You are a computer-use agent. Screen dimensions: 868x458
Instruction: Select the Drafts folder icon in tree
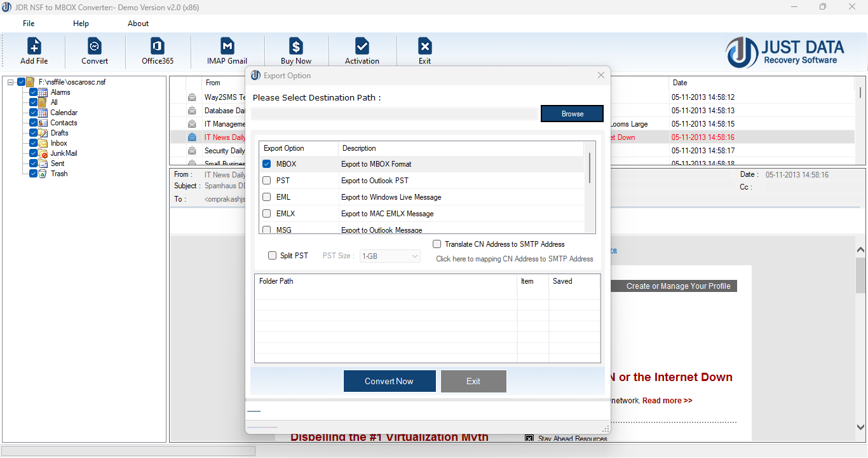(x=43, y=133)
